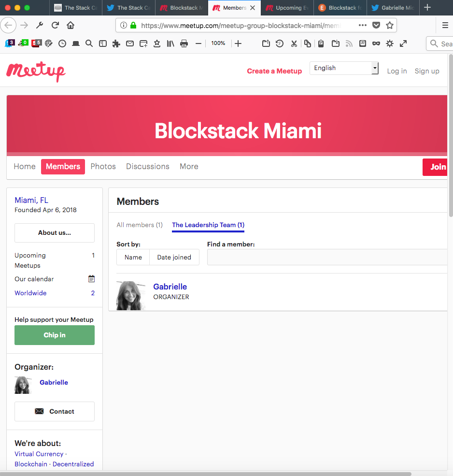Click the Find a member search field
Image resolution: width=453 pixels, height=476 pixels.
click(x=327, y=257)
